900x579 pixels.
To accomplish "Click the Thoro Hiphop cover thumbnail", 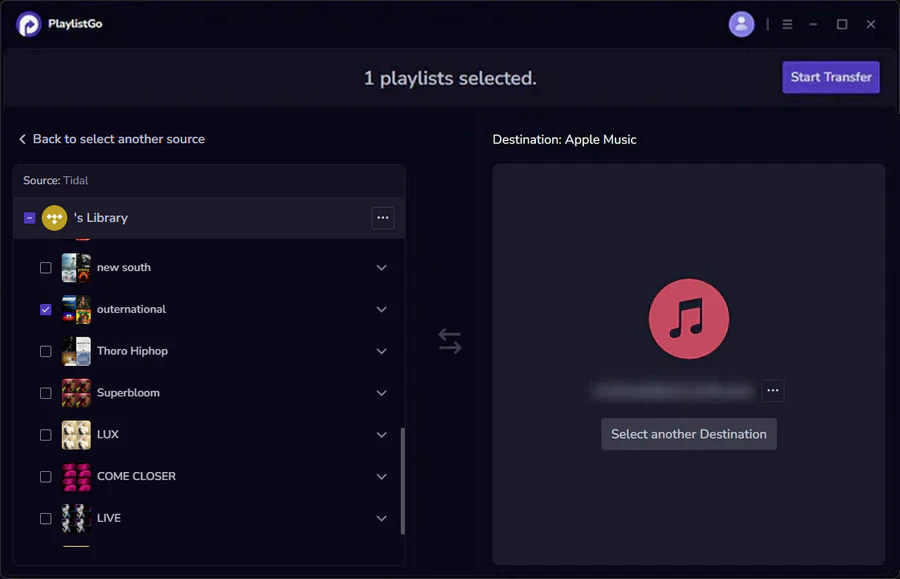I will click(x=76, y=351).
